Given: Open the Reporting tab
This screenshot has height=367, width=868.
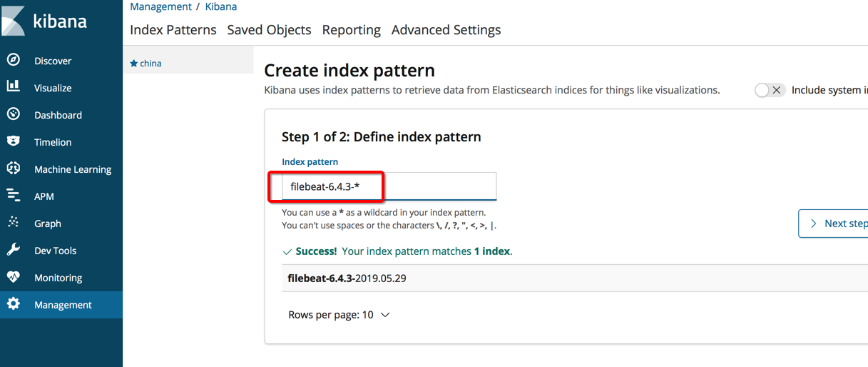Looking at the screenshot, I should click(x=351, y=30).
